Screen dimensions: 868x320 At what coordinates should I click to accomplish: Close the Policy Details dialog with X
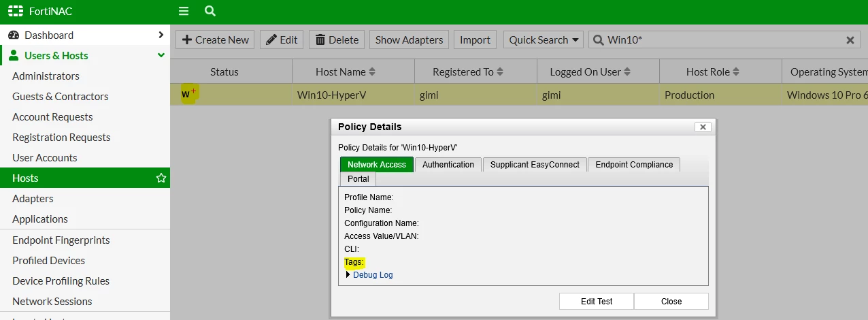(x=703, y=127)
